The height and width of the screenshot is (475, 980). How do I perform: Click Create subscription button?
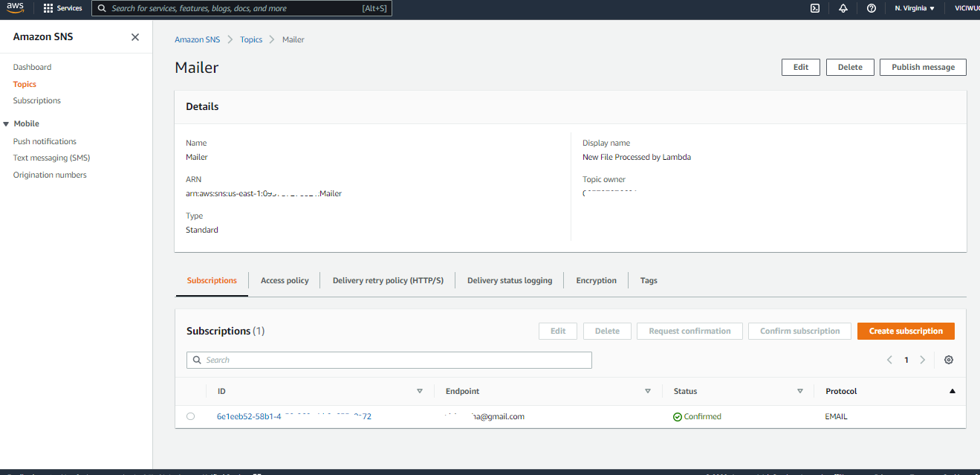click(906, 331)
